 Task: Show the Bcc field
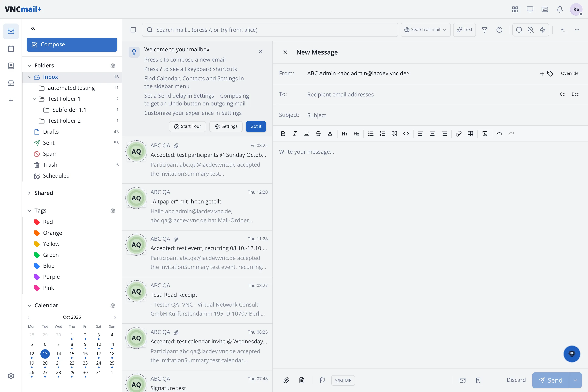(x=575, y=94)
